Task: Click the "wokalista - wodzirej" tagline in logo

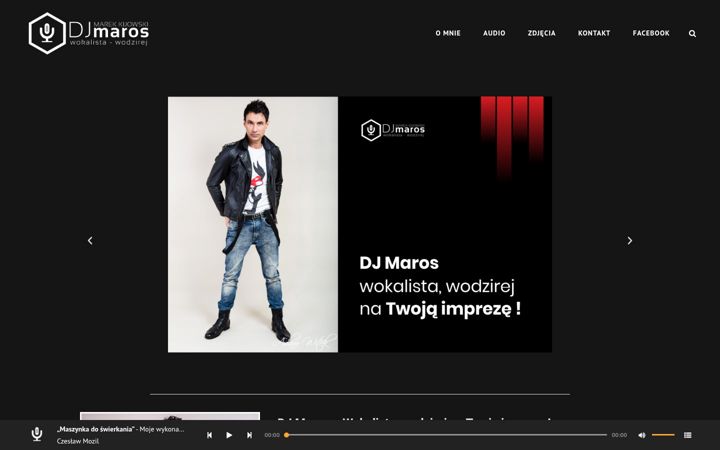Action: tap(109, 43)
